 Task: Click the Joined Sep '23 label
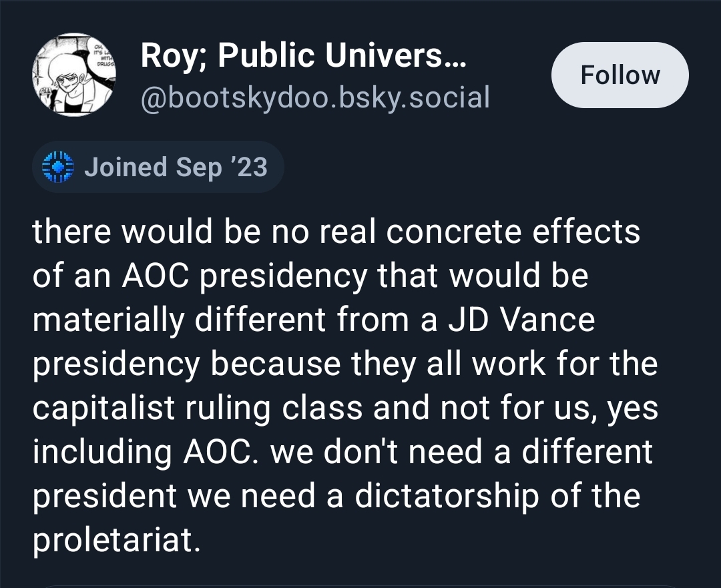click(x=175, y=167)
